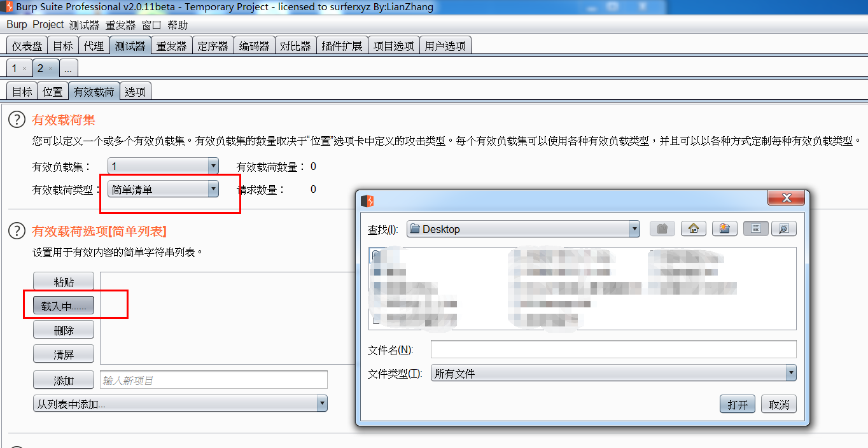The width and height of the screenshot is (868, 448).
Task: Go up one folder level
Action: [x=662, y=229]
